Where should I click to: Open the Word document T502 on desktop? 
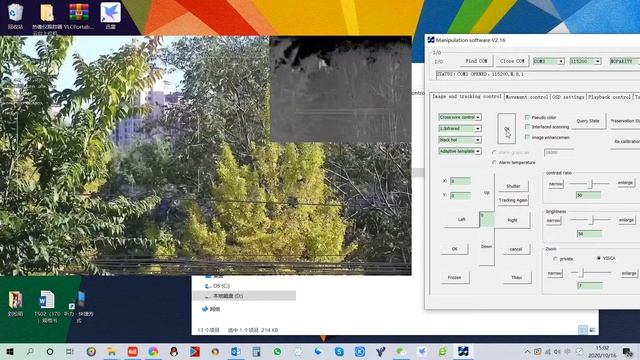click(x=47, y=306)
